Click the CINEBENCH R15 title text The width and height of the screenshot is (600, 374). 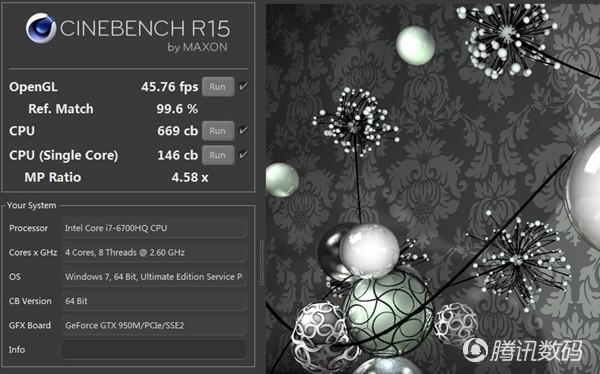click(145, 28)
